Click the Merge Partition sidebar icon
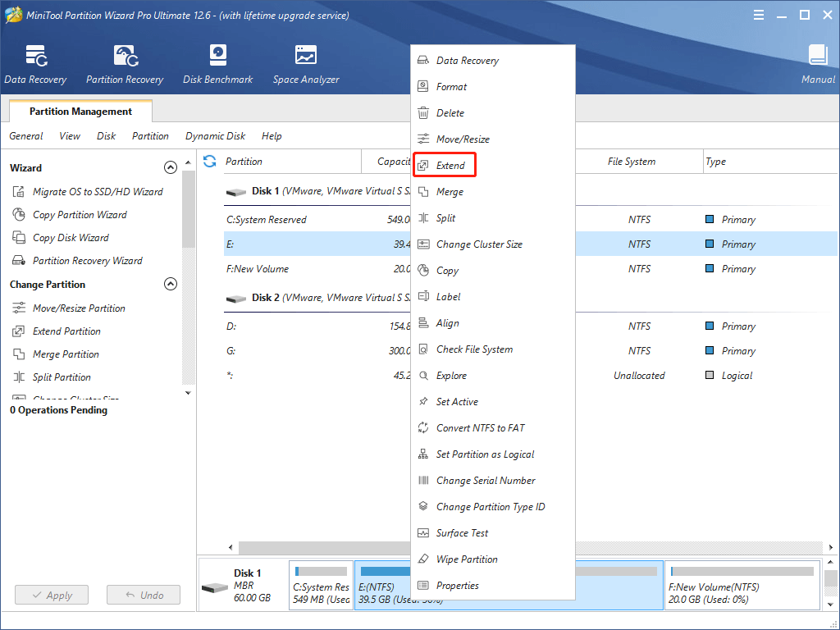 pos(19,354)
